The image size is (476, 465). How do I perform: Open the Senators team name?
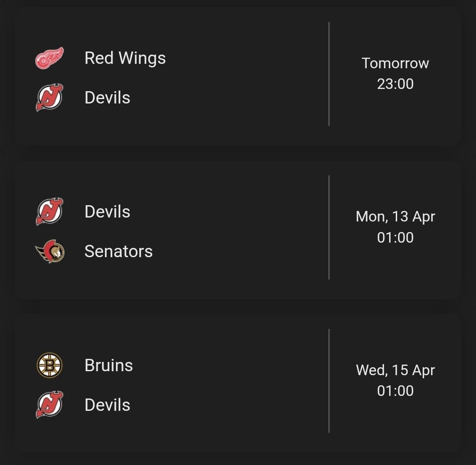pos(119,251)
